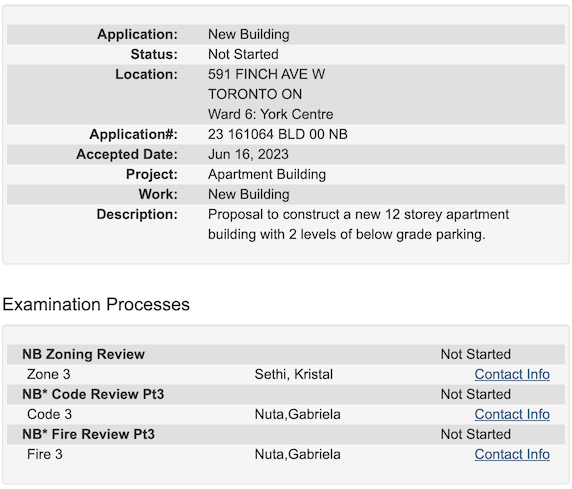572x489 pixels.
Task: Click application number 23 161064 BLD 00 NB
Action: (x=278, y=134)
